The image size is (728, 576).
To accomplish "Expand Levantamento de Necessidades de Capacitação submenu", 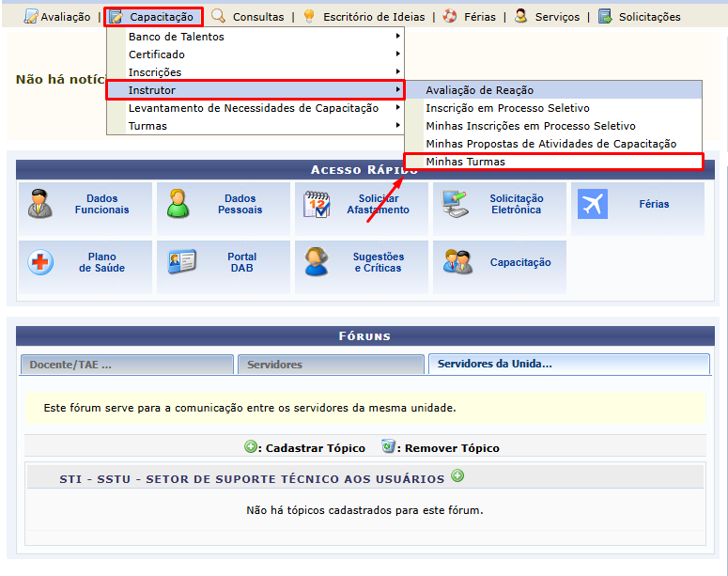I will coord(256,108).
